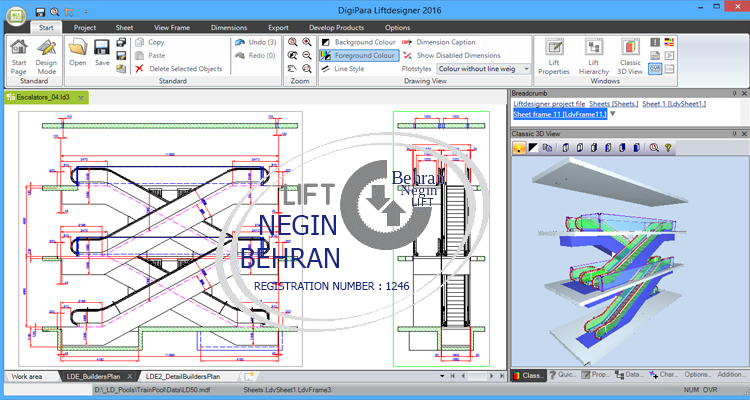Viewport: 750px width, 400px height.
Task: Toggle the light bulb in 3D view toolbar
Action: tap(519, 148)
